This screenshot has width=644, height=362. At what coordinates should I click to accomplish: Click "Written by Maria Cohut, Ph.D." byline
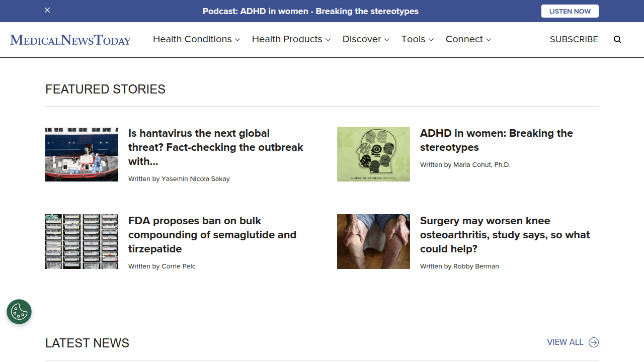[465, 164]
